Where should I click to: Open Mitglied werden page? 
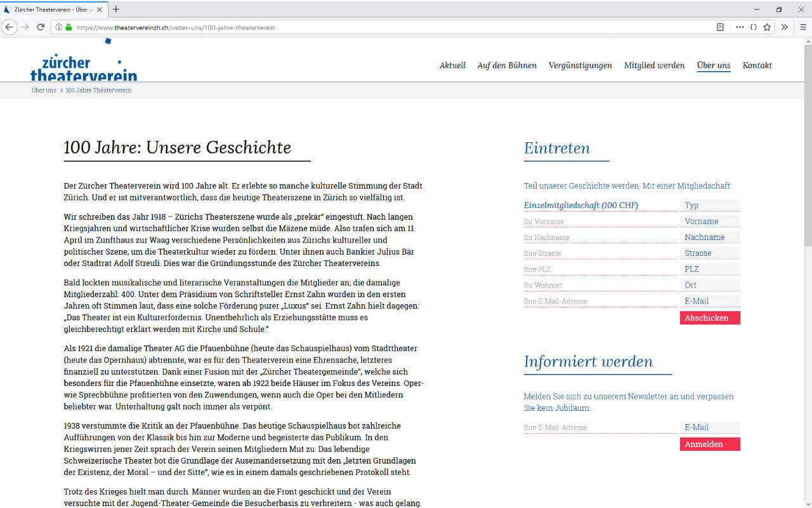(x=654, y=65)
